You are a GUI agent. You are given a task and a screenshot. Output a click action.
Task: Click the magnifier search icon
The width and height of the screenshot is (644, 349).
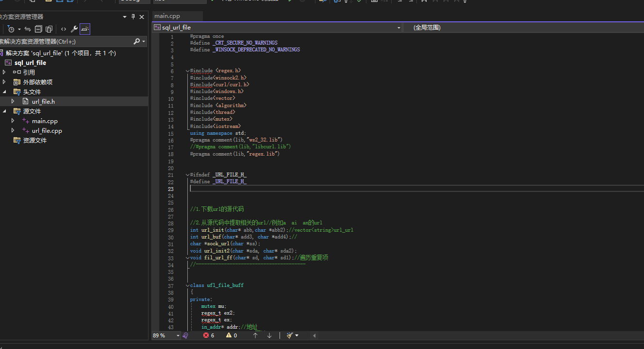pos(137,42)
